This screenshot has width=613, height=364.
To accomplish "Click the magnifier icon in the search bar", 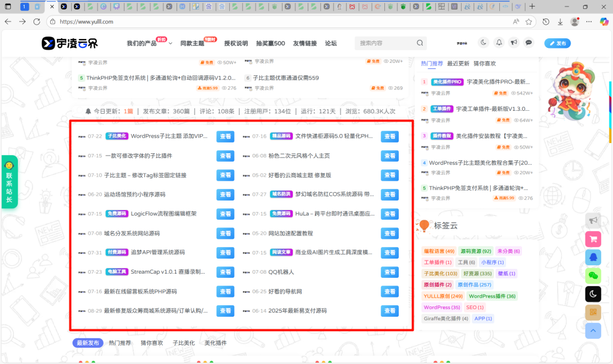I will click(420, 43).
